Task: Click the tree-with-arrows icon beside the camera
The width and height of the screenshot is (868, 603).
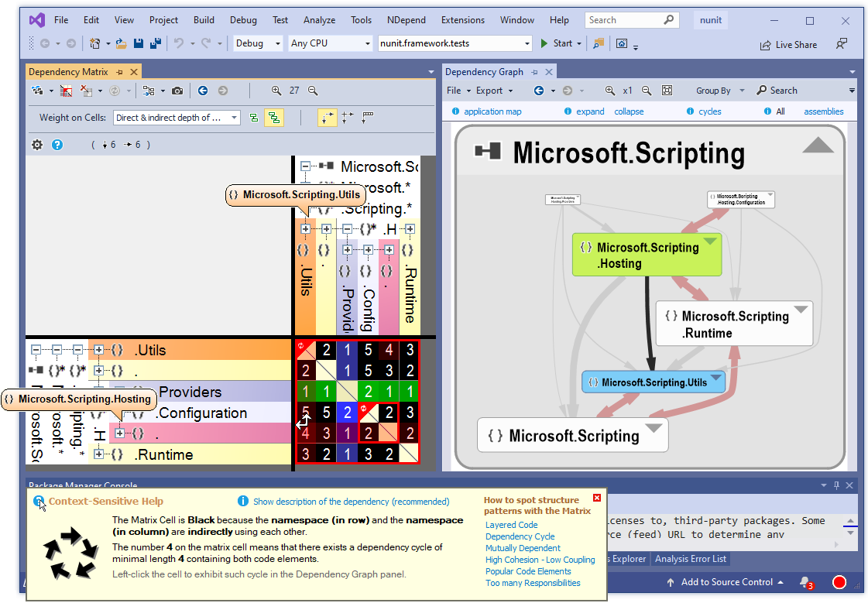Action: pyautogui.click(x=149, y=91)
